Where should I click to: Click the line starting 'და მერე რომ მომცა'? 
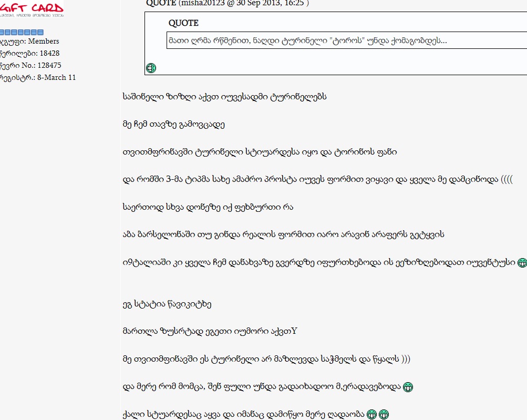262,387
